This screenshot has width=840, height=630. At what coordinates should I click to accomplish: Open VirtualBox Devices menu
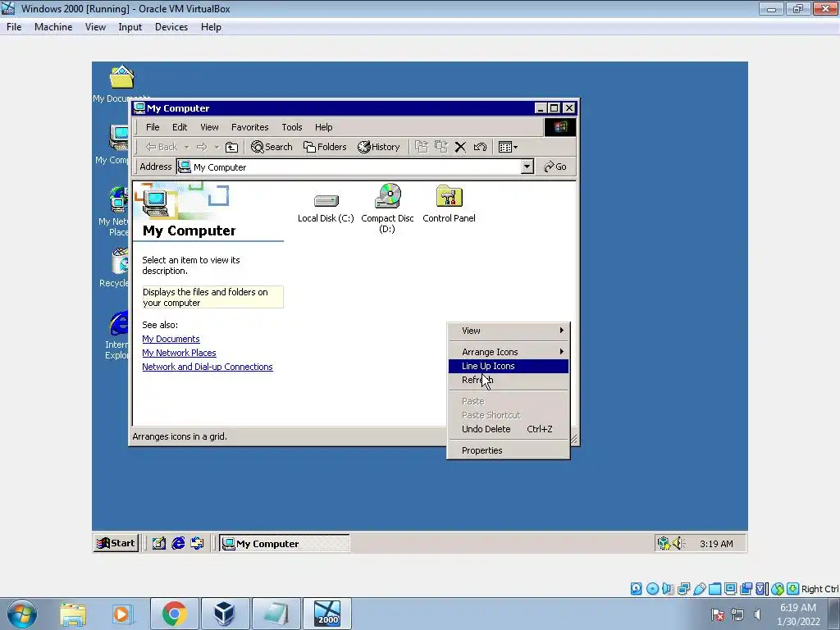point(171,27)
